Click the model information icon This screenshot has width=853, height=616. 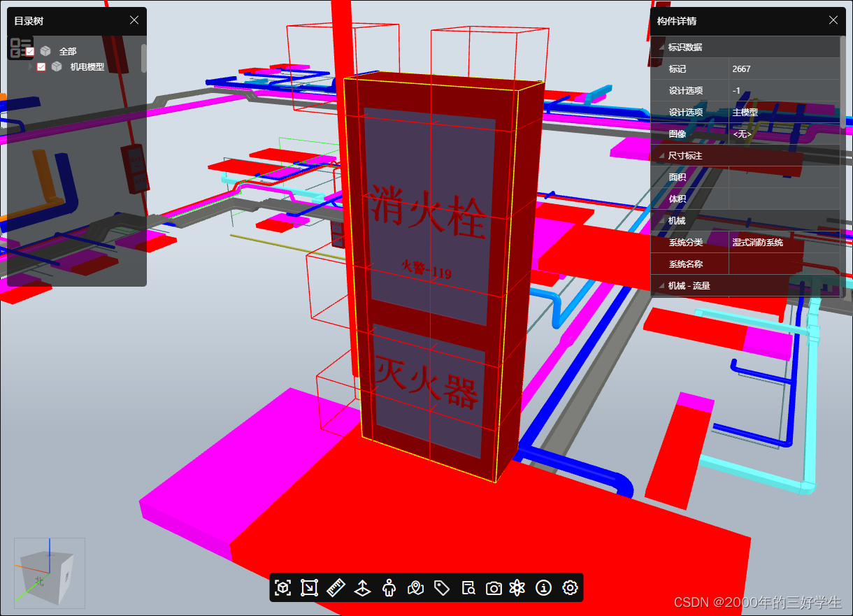(x=543, y=588)
